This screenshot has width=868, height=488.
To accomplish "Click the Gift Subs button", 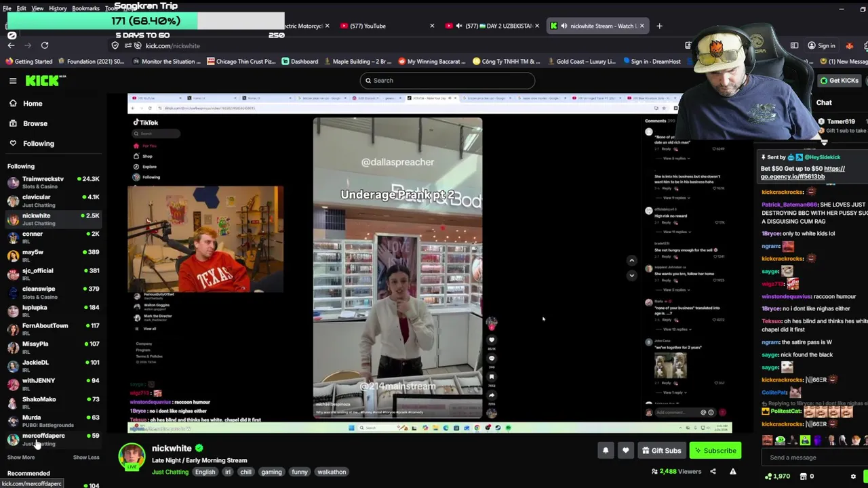I will click(661, 450).
